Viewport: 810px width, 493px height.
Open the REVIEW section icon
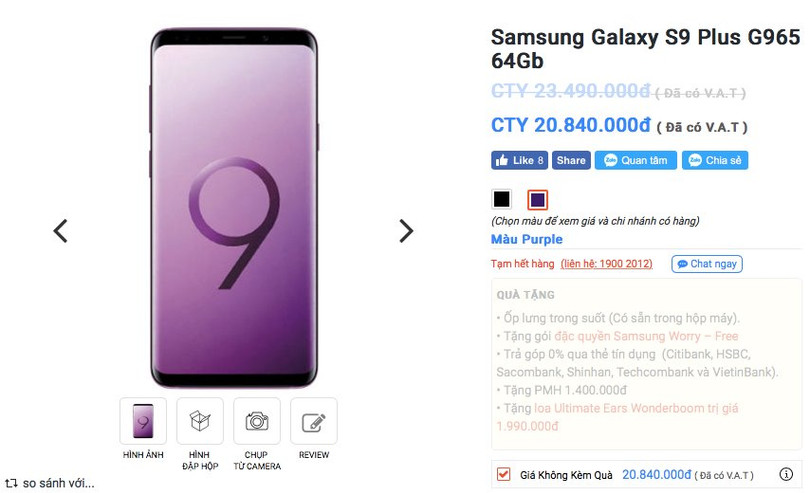[313, 422]
